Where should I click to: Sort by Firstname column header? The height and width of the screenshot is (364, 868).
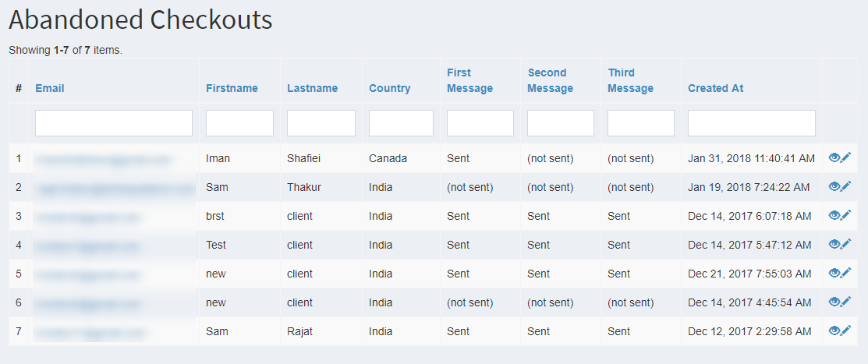[232, 88]
